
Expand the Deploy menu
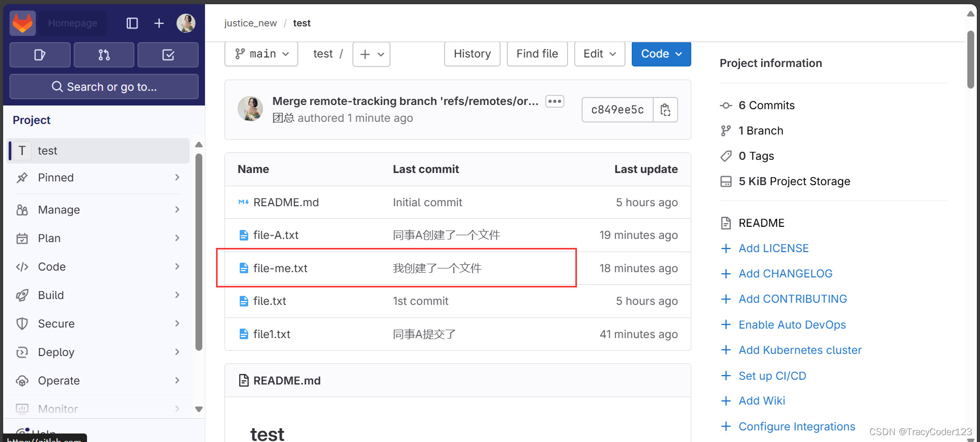click(99, 352)
